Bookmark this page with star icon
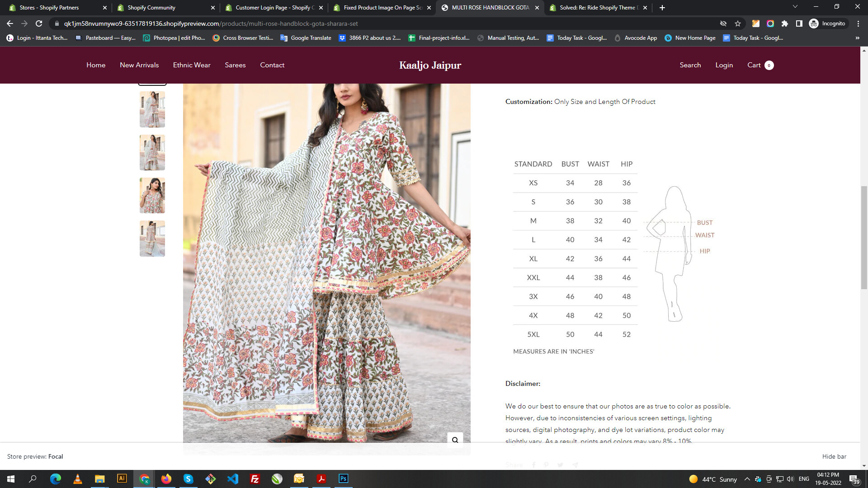Image resolution: width=868 pixels, height=488 pixels. coord(738,23)
